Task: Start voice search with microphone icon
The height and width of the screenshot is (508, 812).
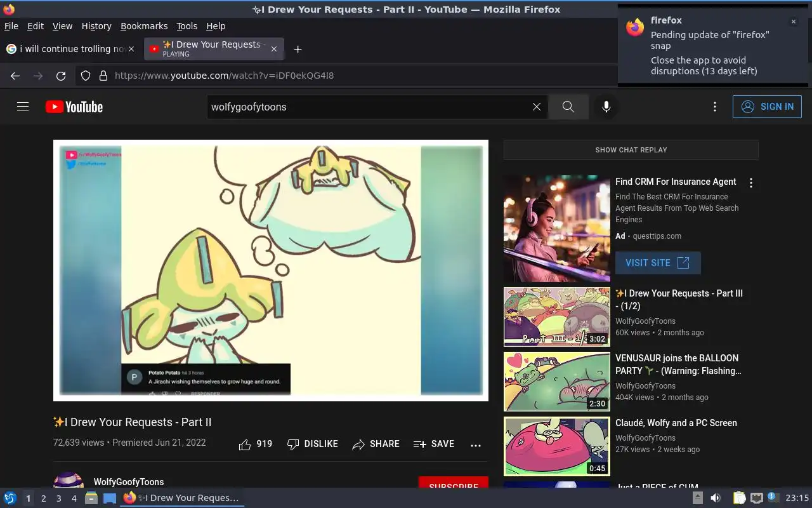Action: click(x=606, y=107)
